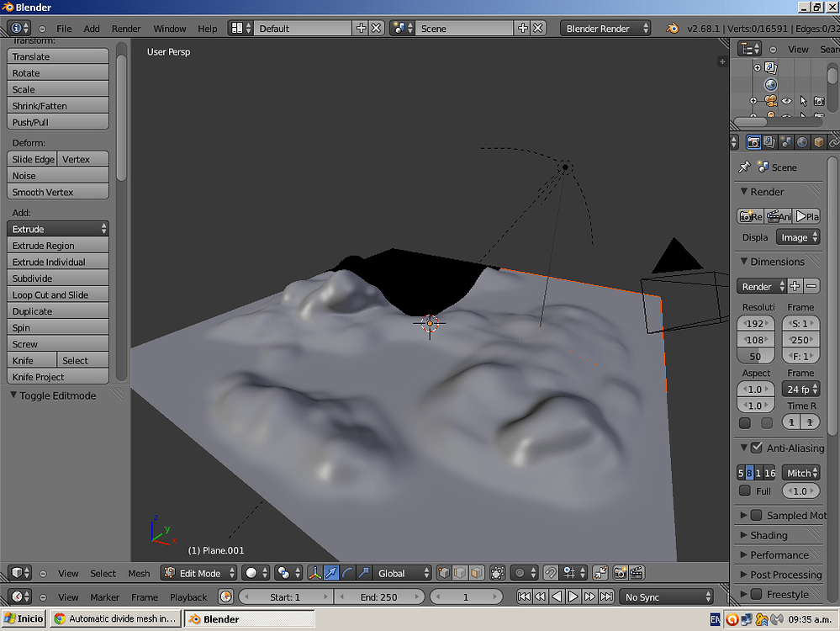Open the Display Image dropdown
The height and width of the screenshot is (631, 840).
tap(798, 237)
